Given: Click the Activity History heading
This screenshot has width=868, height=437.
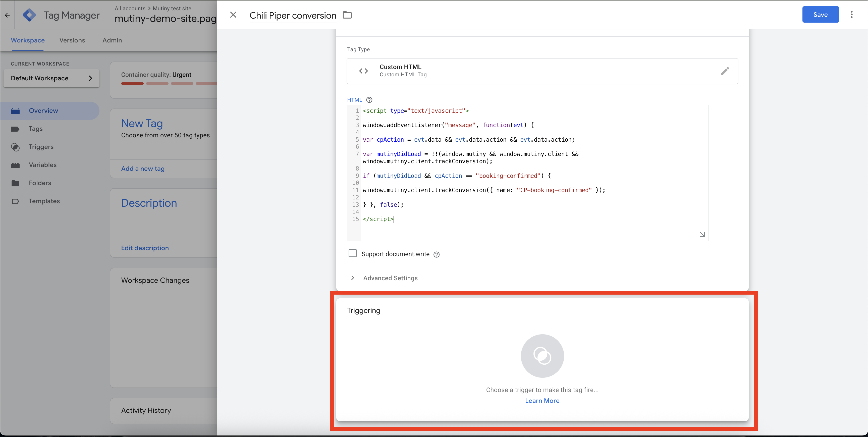Looking at the screenshot, I should coord(146,410).
